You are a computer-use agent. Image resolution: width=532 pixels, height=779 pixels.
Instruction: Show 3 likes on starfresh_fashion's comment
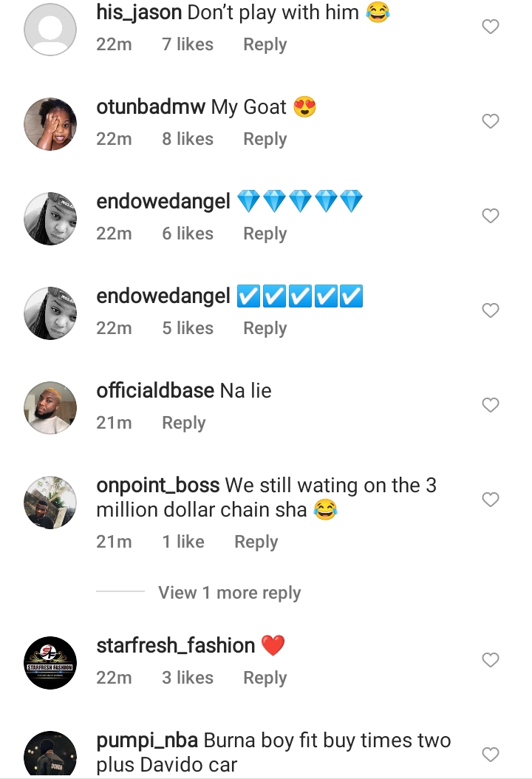coord(188,678)
